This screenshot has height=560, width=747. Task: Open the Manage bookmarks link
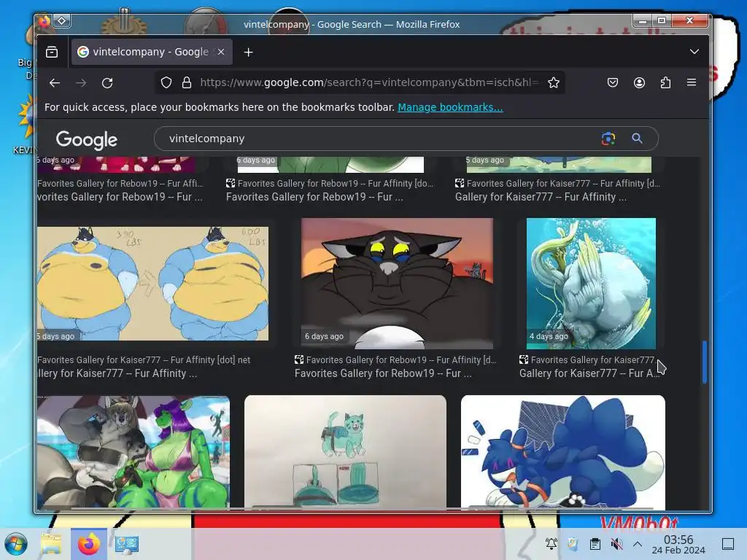pos(450,107)
